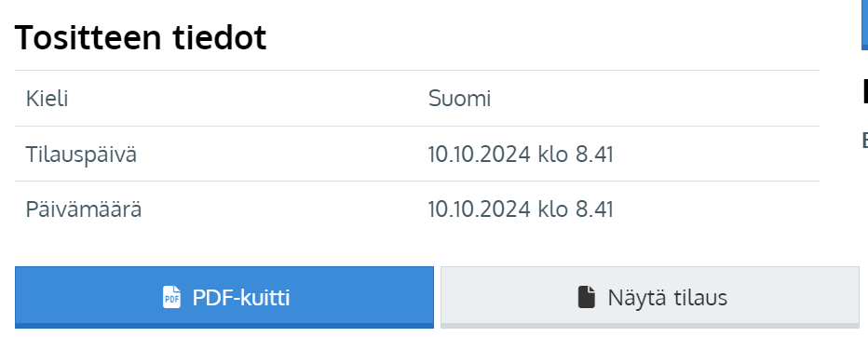This screenshot has height=337, width=868.
Task: Select the date 10.10.2024 in the Tilauspäivä row
Action: click(x=480, y=155)
